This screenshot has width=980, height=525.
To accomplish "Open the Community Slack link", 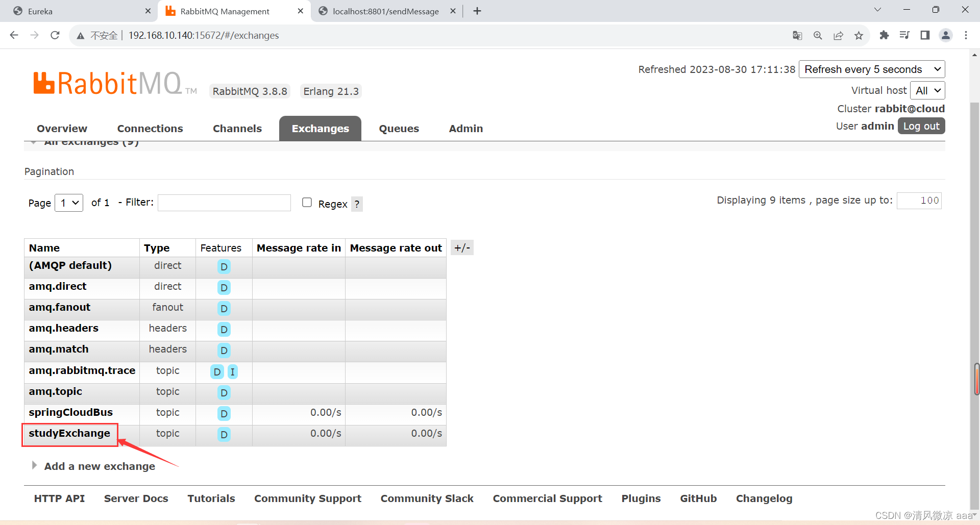I will coord(427,498).
